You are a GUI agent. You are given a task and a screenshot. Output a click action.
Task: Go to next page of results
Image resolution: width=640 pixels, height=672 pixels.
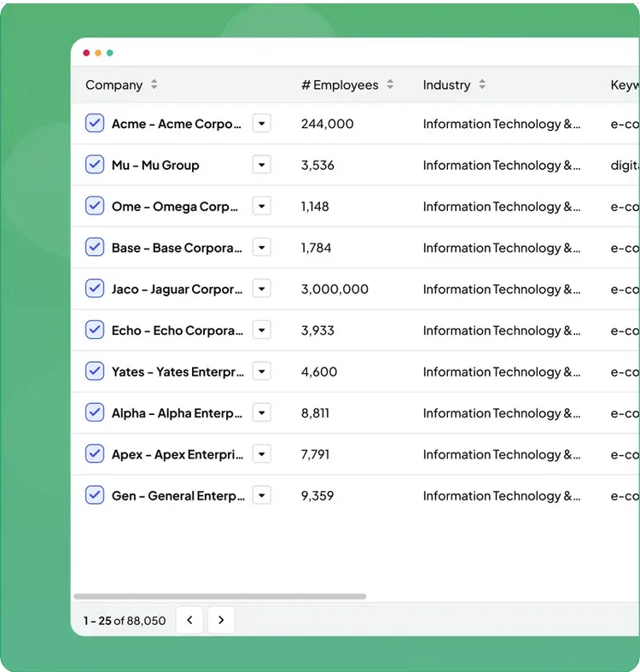click(221, 620)
